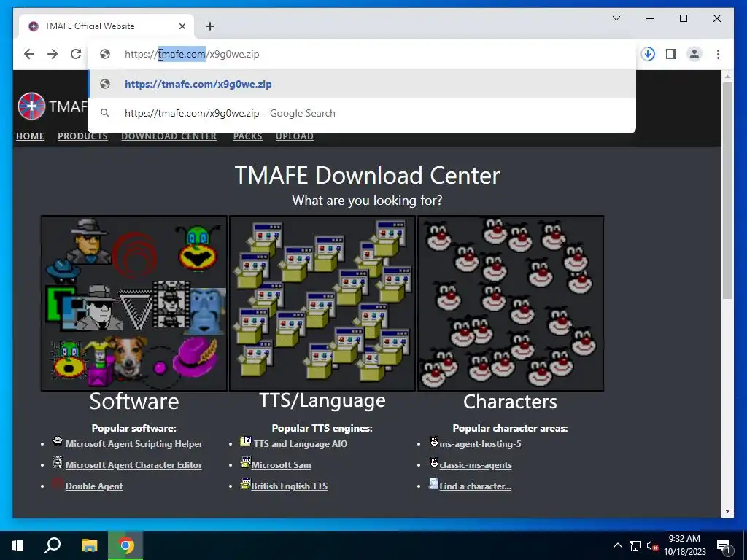This screenshot has height=560, width=747.
Task: Select the TMAFE Official Website tab
Action: point(107,26)
